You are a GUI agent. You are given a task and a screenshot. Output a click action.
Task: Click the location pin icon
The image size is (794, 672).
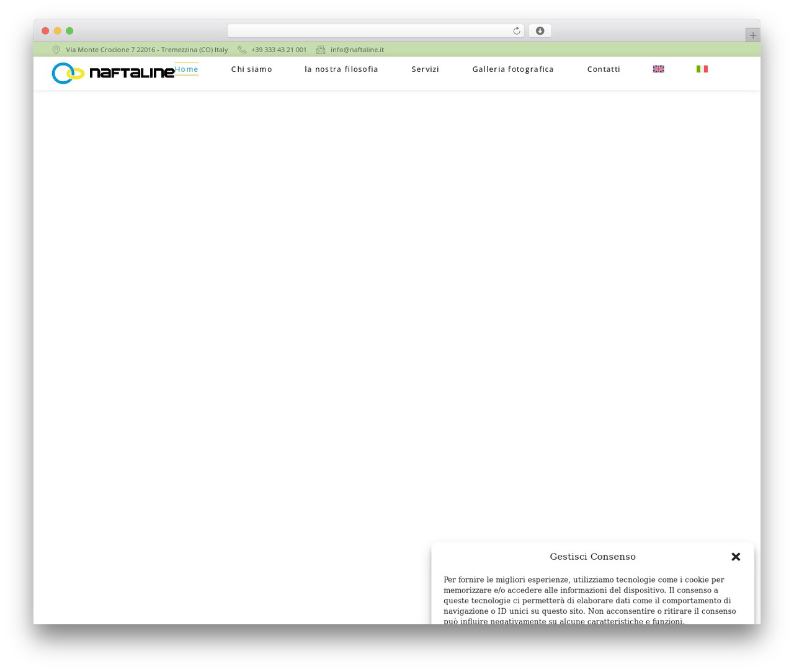coord(56,50)
